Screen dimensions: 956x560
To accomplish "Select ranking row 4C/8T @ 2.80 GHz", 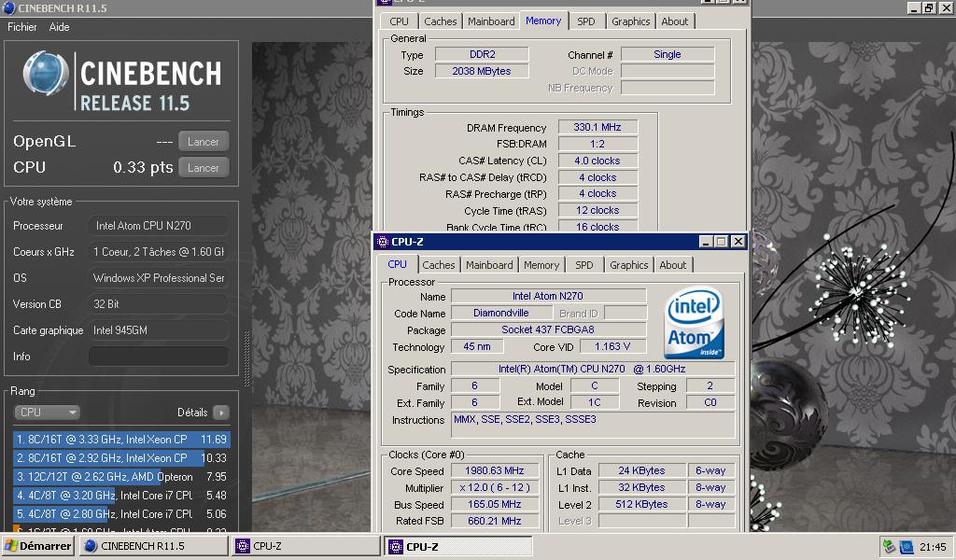I will (121, 514).
